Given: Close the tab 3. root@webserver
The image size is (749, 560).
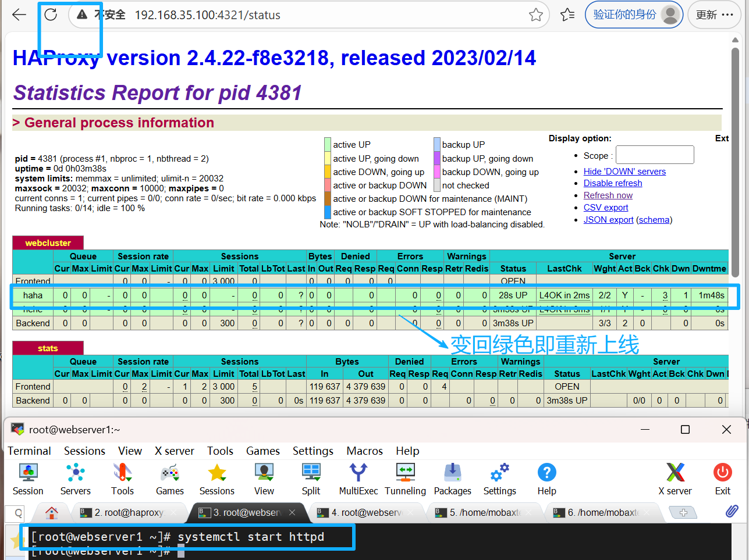Looking at the screenshot, I should click(x=292, y=512).
